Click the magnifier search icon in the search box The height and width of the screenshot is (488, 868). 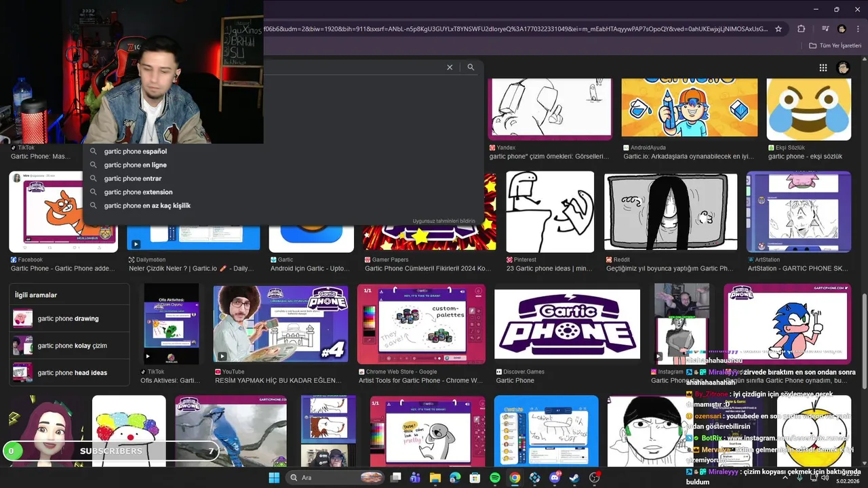471,67
